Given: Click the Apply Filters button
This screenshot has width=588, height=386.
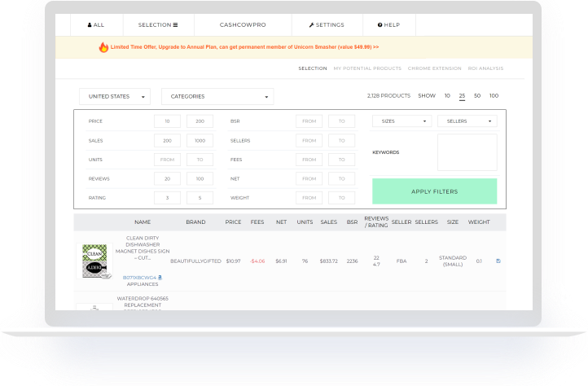Looking at the screenshot, I should point(434,191).
